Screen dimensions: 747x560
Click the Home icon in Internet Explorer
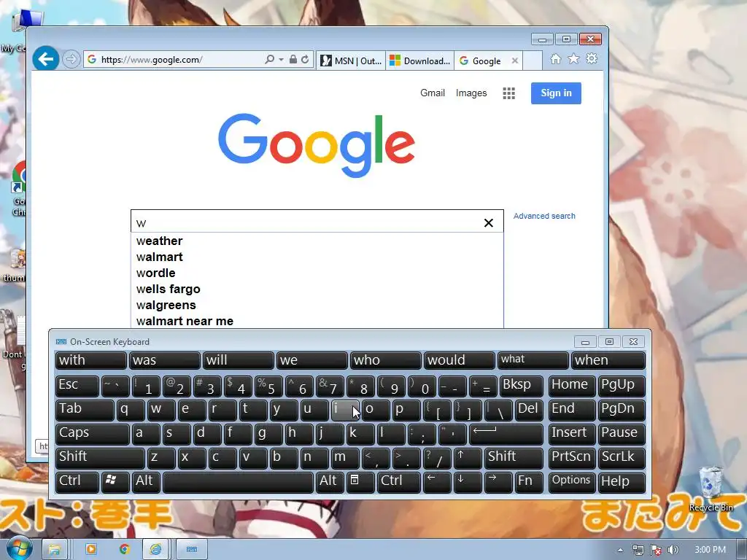tap(555, 58)
